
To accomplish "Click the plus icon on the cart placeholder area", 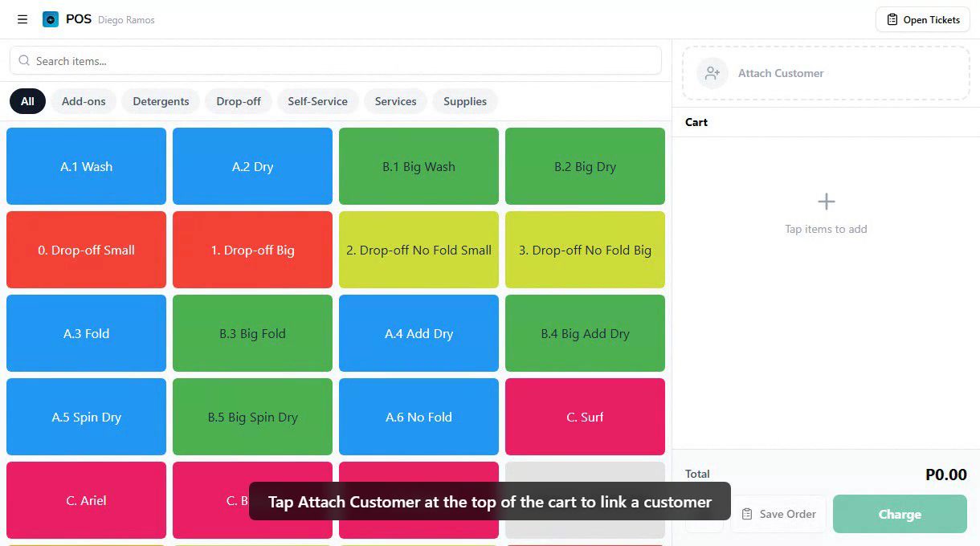I will [x=826, y=201].
